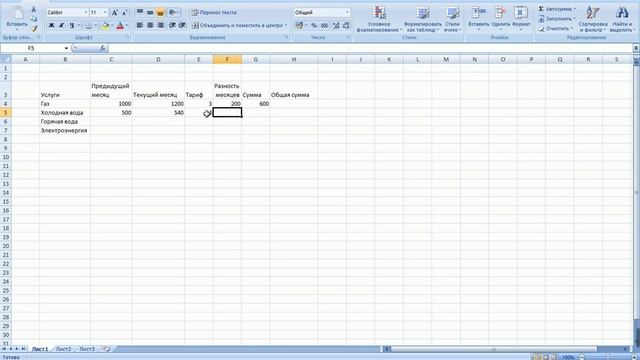Align cell content to the top
This screenshot has width=640, height=360.
pyautogui.click(x=140, y=13)
